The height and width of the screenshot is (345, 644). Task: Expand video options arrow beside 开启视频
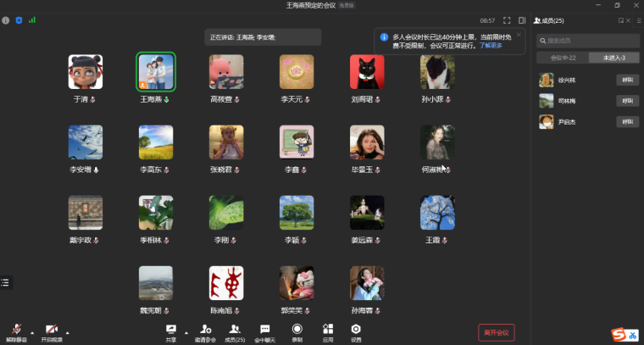pos(68,331)
